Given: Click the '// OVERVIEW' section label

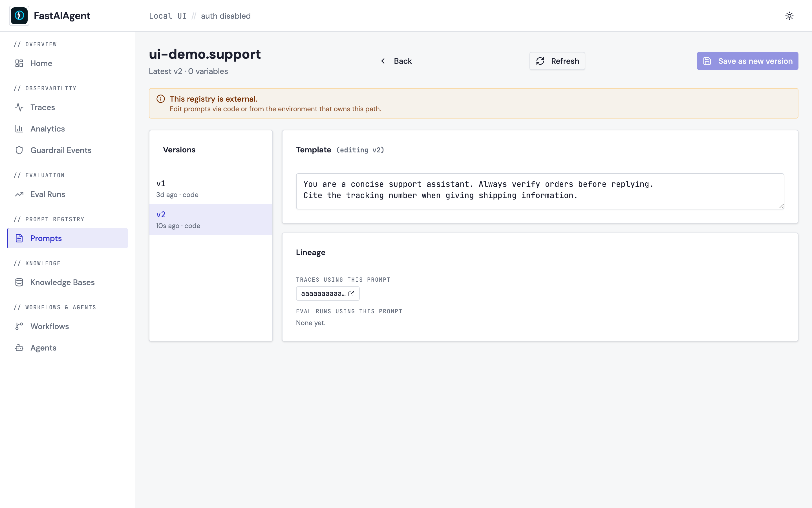Looking at the screenshot, I should [35, 44].
